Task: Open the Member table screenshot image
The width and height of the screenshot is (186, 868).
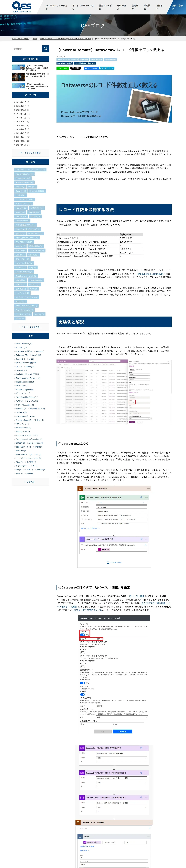Action: 114,392
